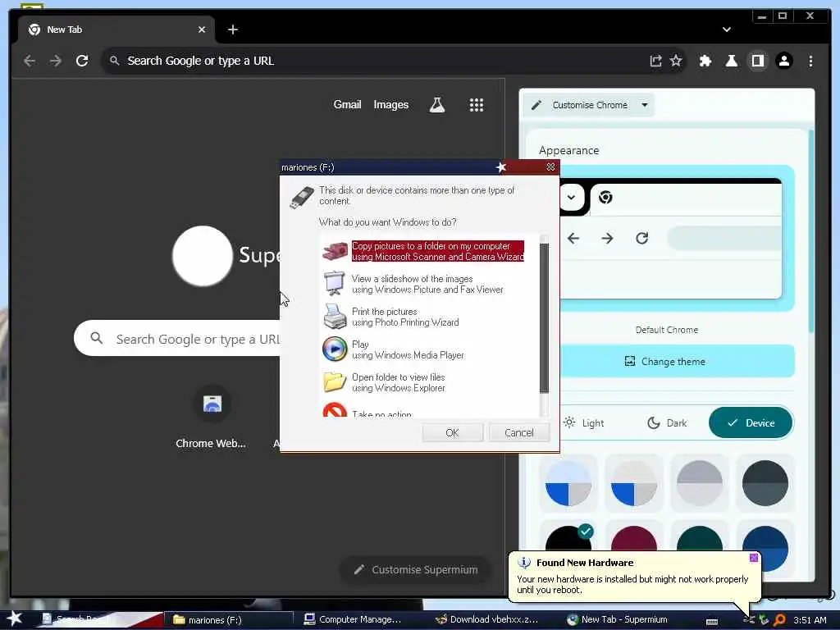Screen dimensions: 840x630
Task: Open the profile avatar icon
Action: (x=783, y=61)
